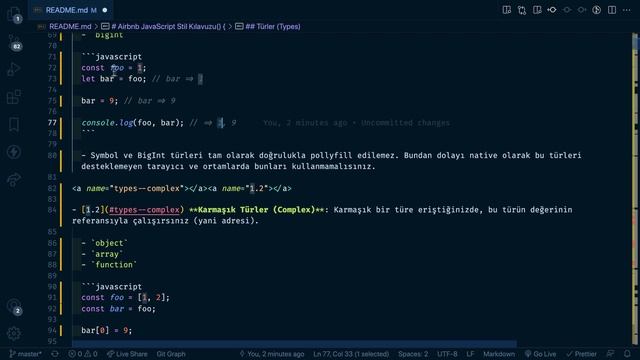This screenshot has width=640, height=360.
Task: Start Go Live server from status bar
Action: click(x=540, y=354)
